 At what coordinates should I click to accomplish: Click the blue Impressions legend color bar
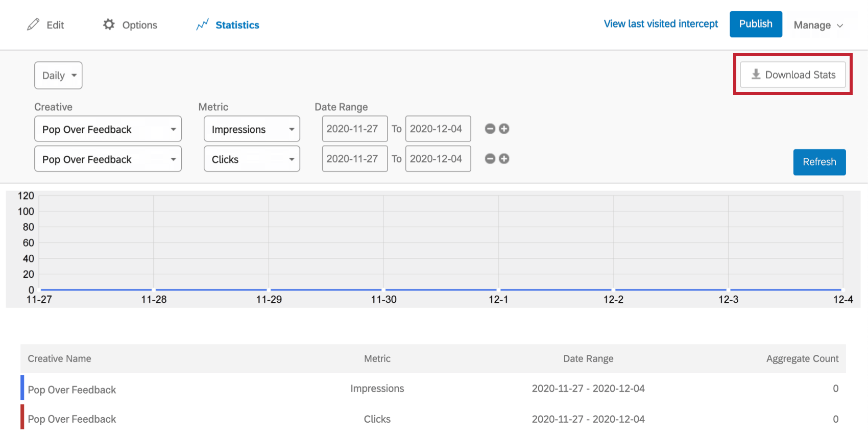tap(22, 388)
